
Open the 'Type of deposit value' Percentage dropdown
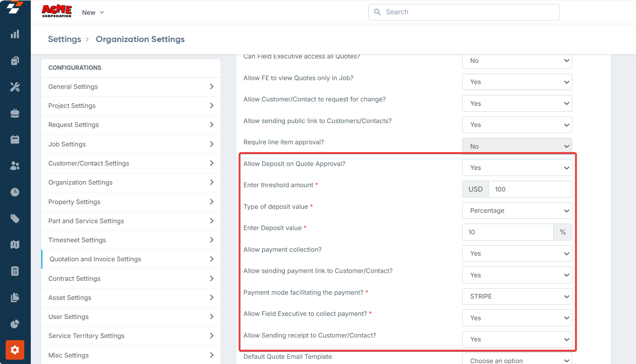click(x=517, y=211)
